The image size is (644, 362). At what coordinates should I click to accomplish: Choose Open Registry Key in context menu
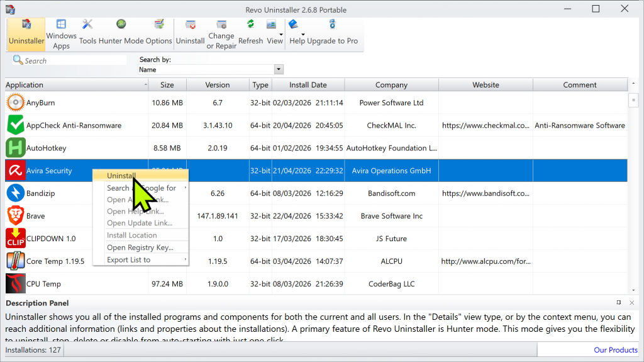141,247
